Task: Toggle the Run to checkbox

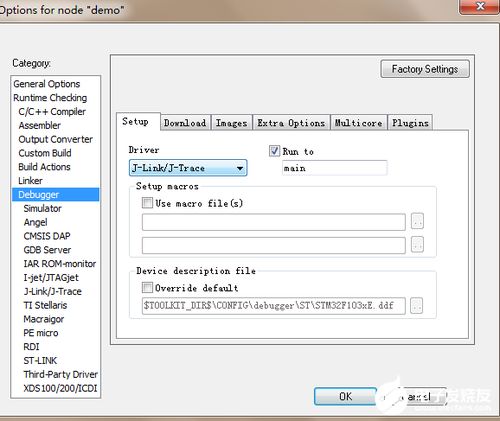Action: [x=274, y=151]
